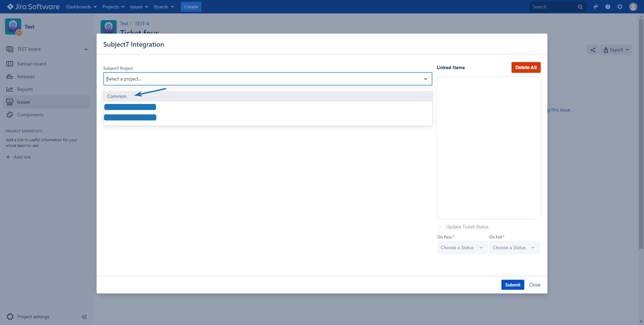The width and height of the screenshot is (644, 325).
Task: Click the Close link in dialog
Action: click(535, 285)
